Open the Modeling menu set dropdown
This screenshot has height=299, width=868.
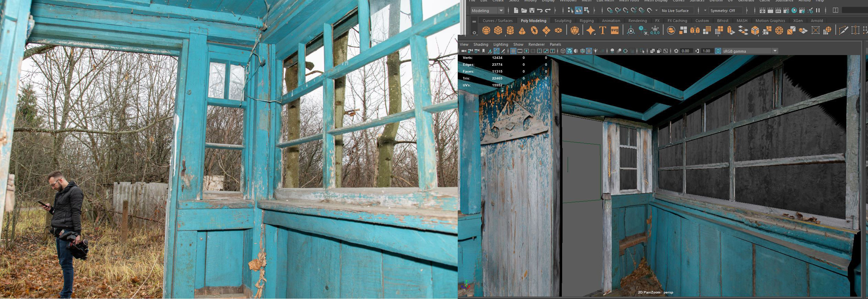click(488, 11)
